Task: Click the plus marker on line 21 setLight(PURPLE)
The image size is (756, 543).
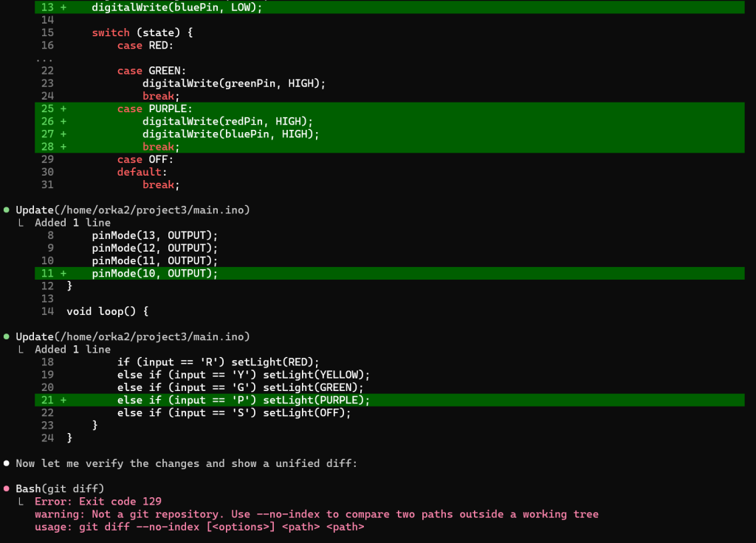Action: tap(63, 400)
